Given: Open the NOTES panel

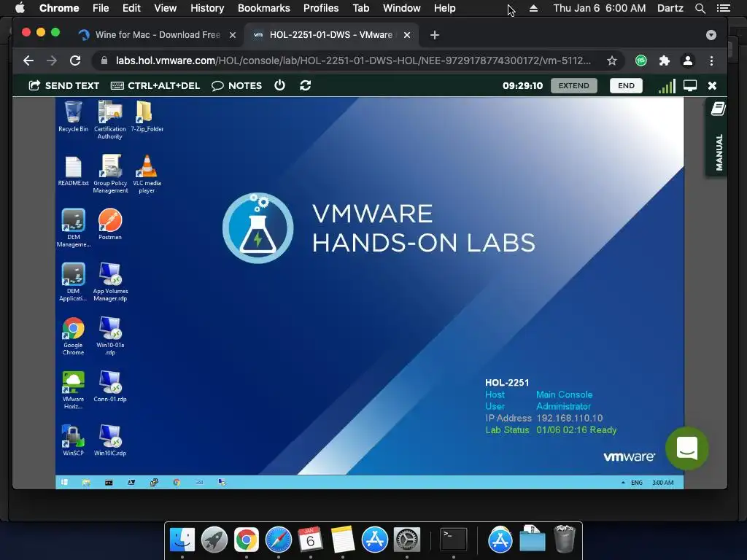Looking at the screenshot, I should tap(237, 86).
